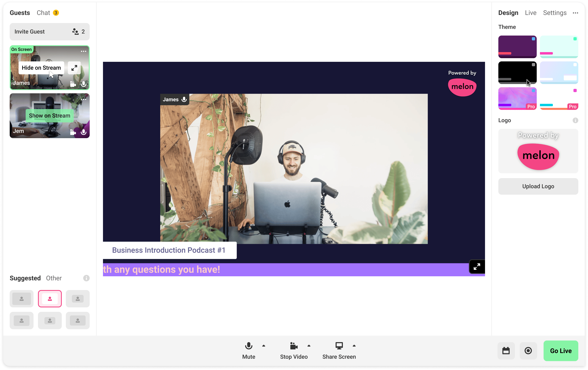The width and height of the screenshot is (588, 370).
Task: Mute Jem using her microphone icon
Action: 84,132
